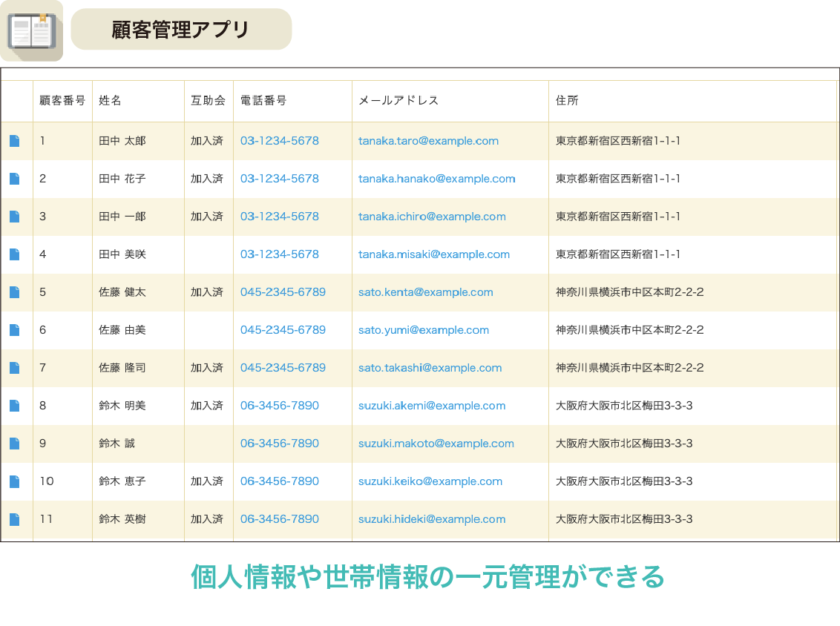Open tanaka.ichiro@example.com email link
This screenshot has height=626, width=840.
tap(432, 217)
